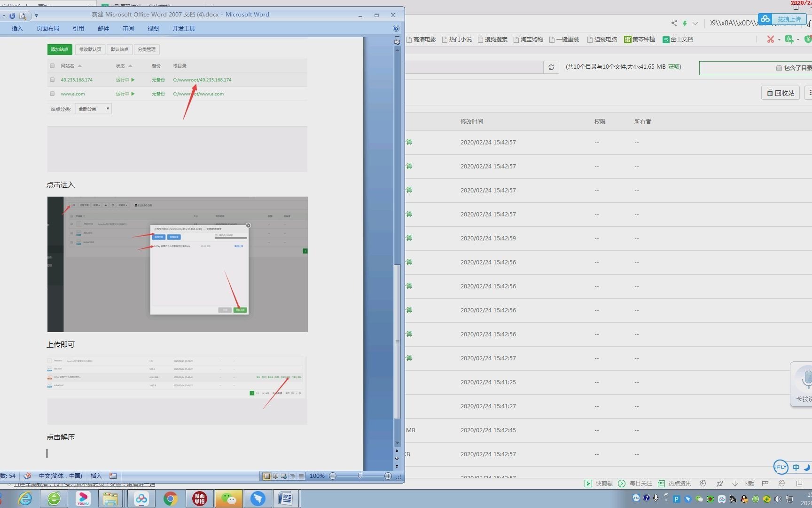Viewport: 812px width, 508px height.
Task: Open the 高清电影 bookmark
Action: click(x=421, y=40)
